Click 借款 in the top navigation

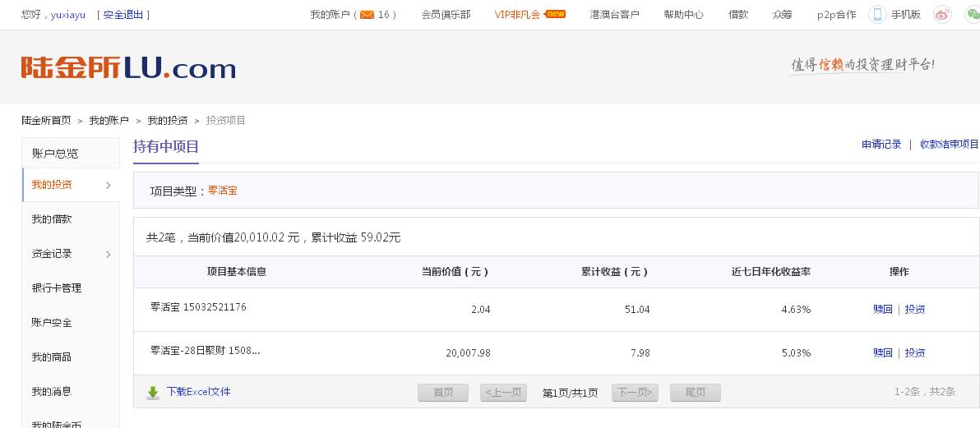tap(738, 14)
